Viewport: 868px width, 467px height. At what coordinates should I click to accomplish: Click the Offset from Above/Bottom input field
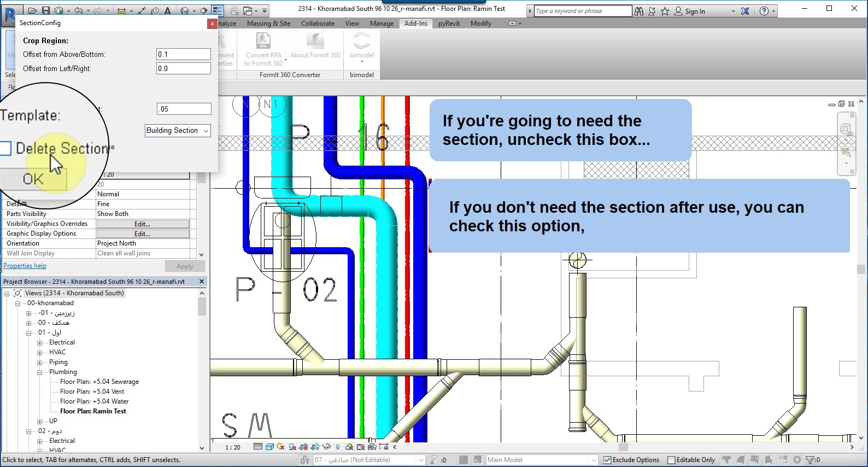pos(184,54)
